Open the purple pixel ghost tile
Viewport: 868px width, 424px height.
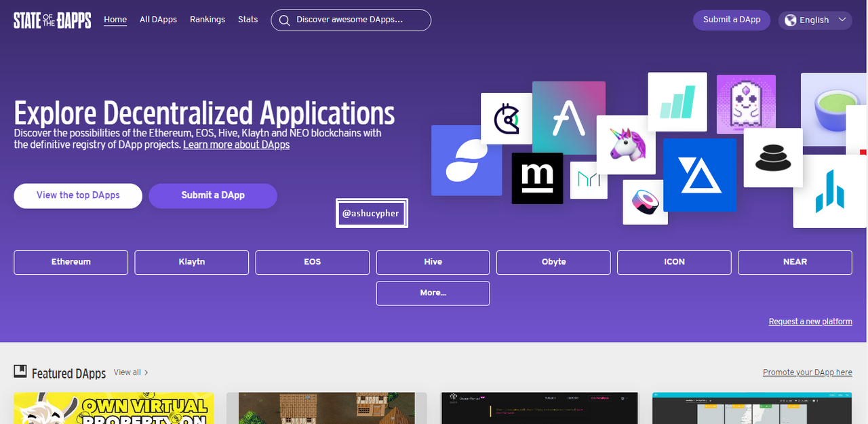coord(746,104)
